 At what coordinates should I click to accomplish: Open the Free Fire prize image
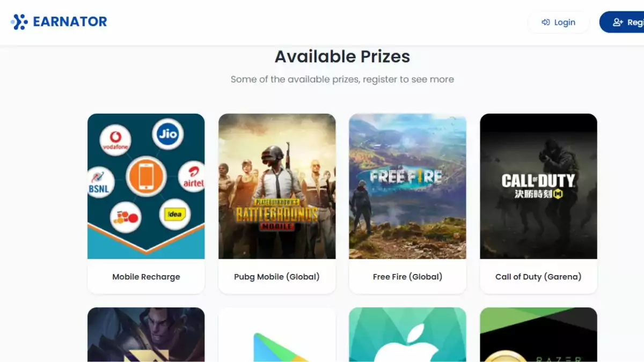tap(407, 186)
